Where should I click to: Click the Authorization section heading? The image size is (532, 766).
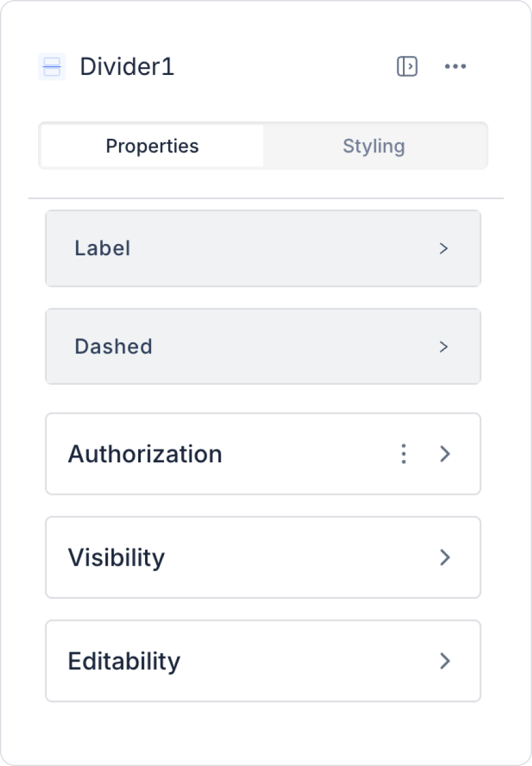click(x=145, y=454)
